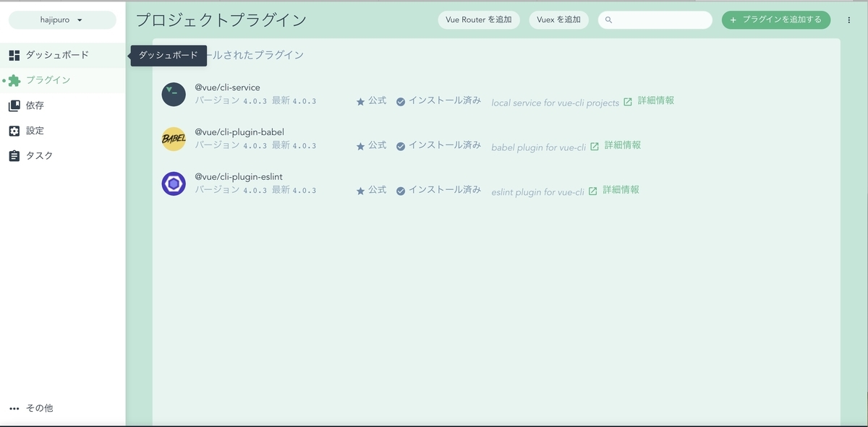Screen dimensions: 868x427
Task: Click the Vue Router を追加 button
Action: [x=479, y=20]
